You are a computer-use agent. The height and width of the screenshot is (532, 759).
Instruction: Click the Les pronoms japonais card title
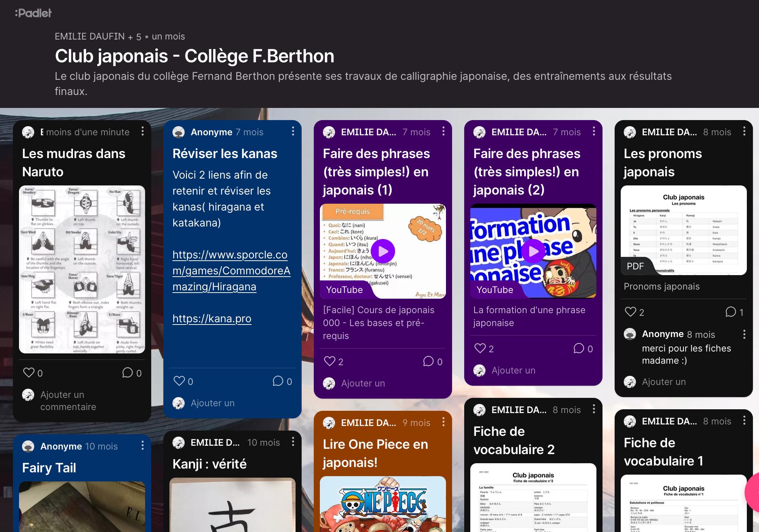[x=663, y=163]
